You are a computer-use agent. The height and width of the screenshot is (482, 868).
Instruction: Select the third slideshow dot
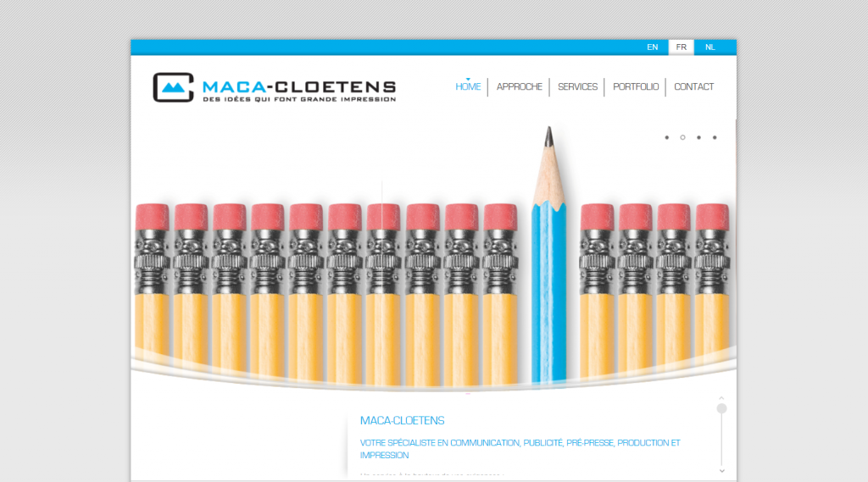tap(698, 137)
